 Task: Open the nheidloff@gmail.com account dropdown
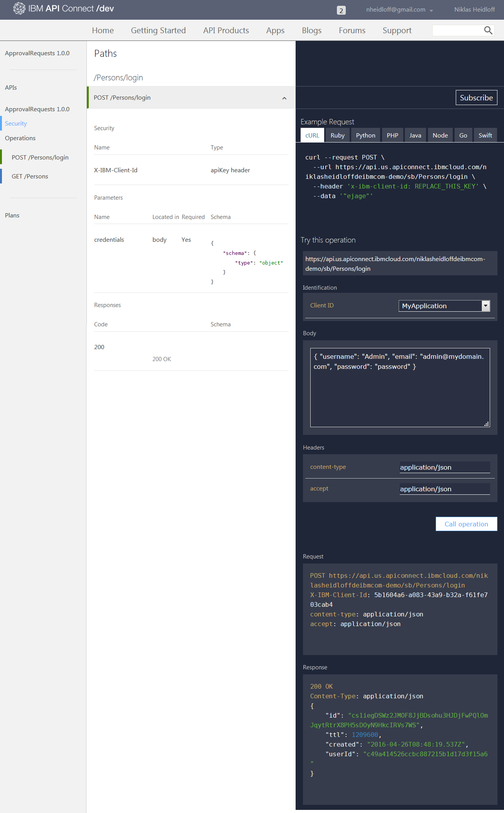[x=399, y=10]
